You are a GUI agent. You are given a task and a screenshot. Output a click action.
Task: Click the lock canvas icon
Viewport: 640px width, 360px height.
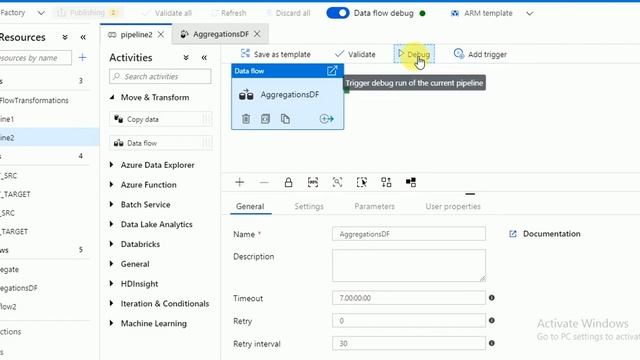pyautogui.click(x=288, y=182)
